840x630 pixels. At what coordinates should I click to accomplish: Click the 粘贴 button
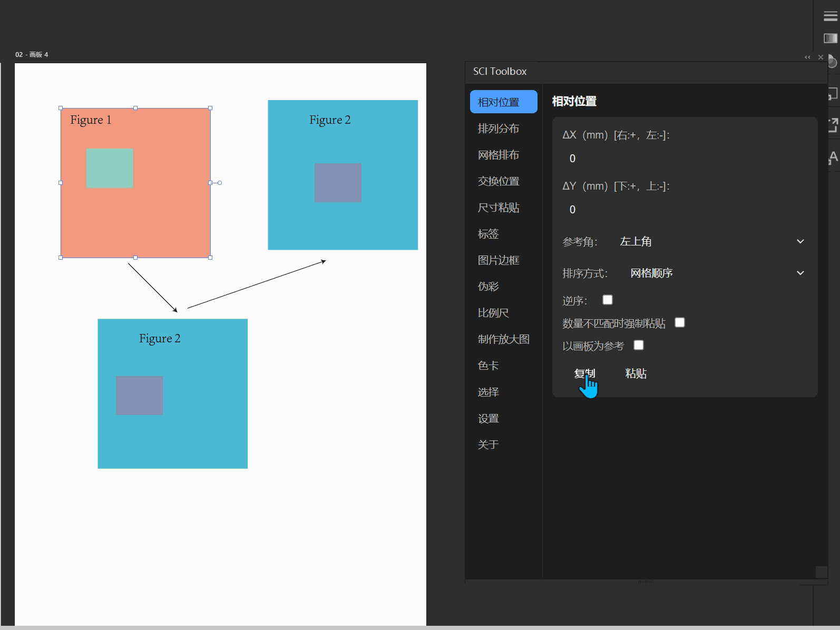pyautogui.click(x=636, y=373)
